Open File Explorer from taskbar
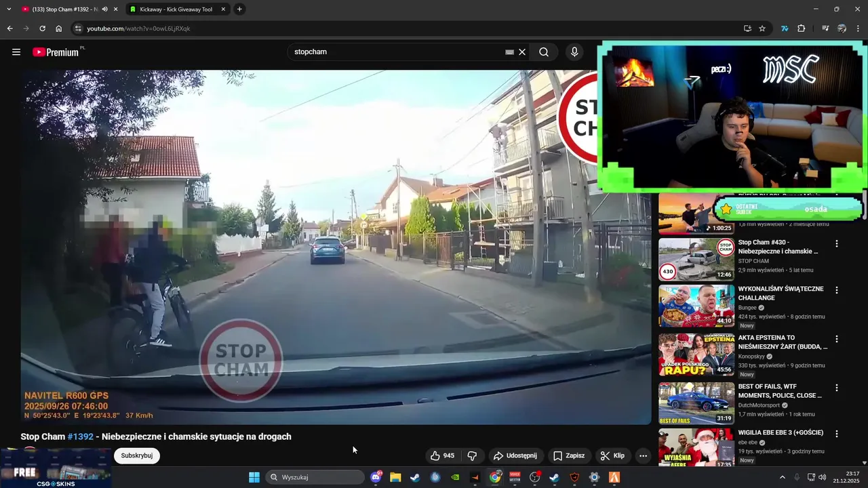Screen dimensions: 868x488 [x=395, y=477]
